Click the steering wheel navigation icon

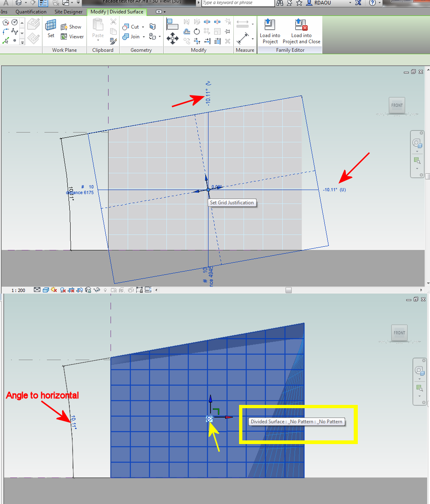point(417,143)
